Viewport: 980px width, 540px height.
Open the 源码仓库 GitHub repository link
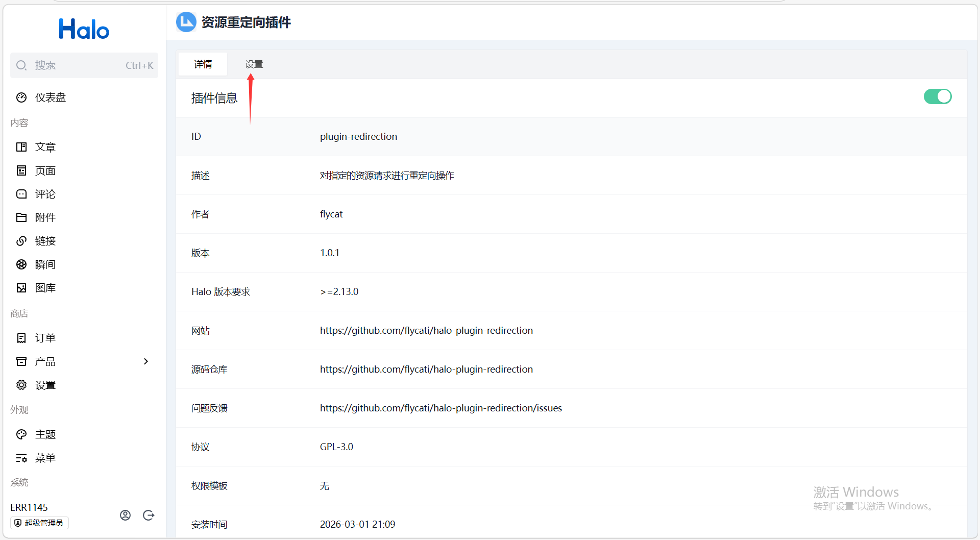pos(426,369)
